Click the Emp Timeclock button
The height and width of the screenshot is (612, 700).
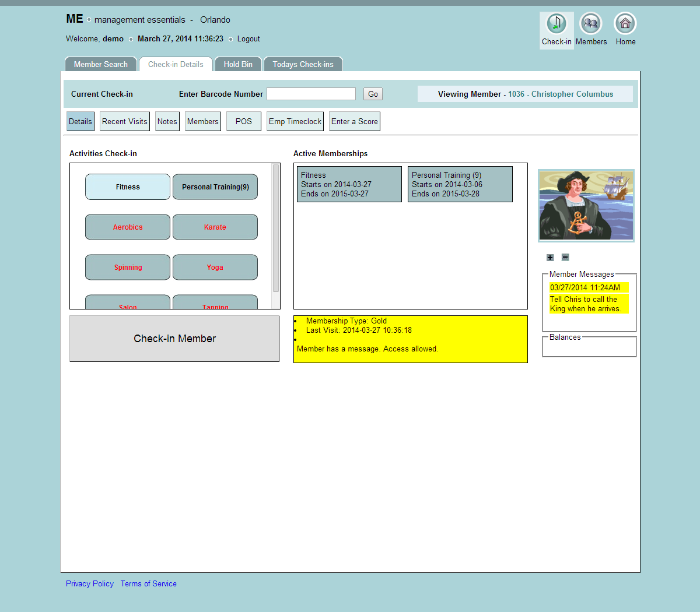pyautogui.click(x=295, y=121)
